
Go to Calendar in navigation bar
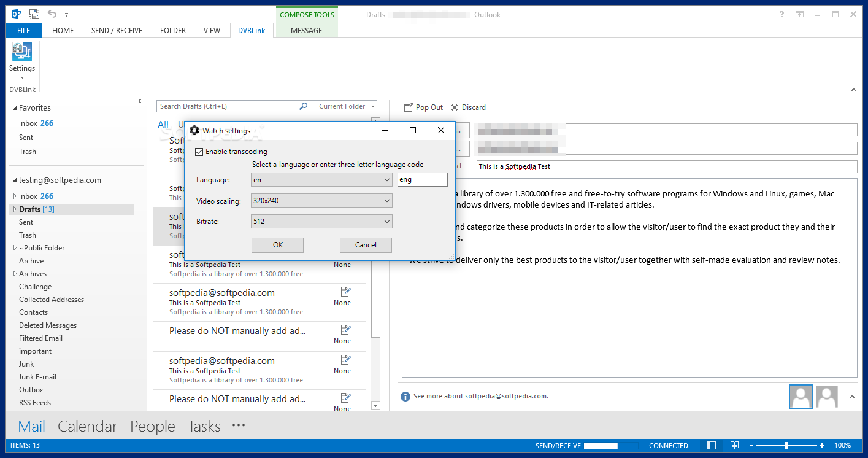(x=88, y=426)
